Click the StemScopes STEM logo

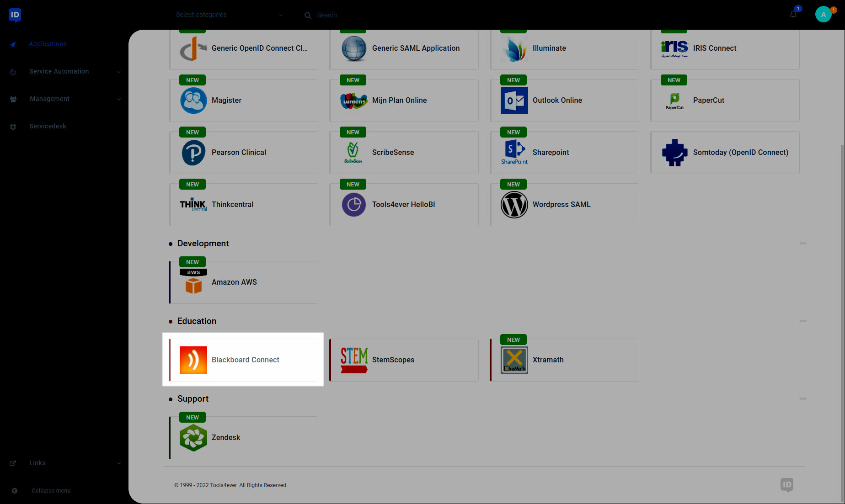click(x=354, y=360)
